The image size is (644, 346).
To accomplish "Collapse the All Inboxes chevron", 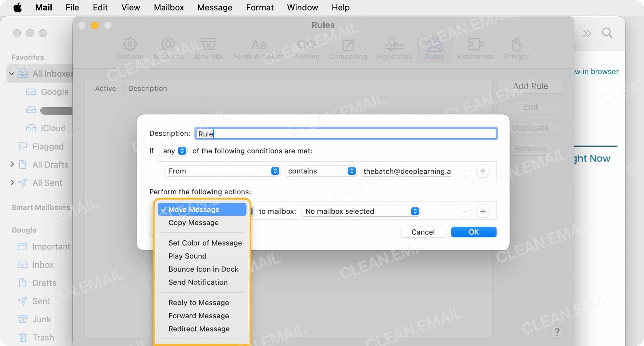I will click(12, 73).
